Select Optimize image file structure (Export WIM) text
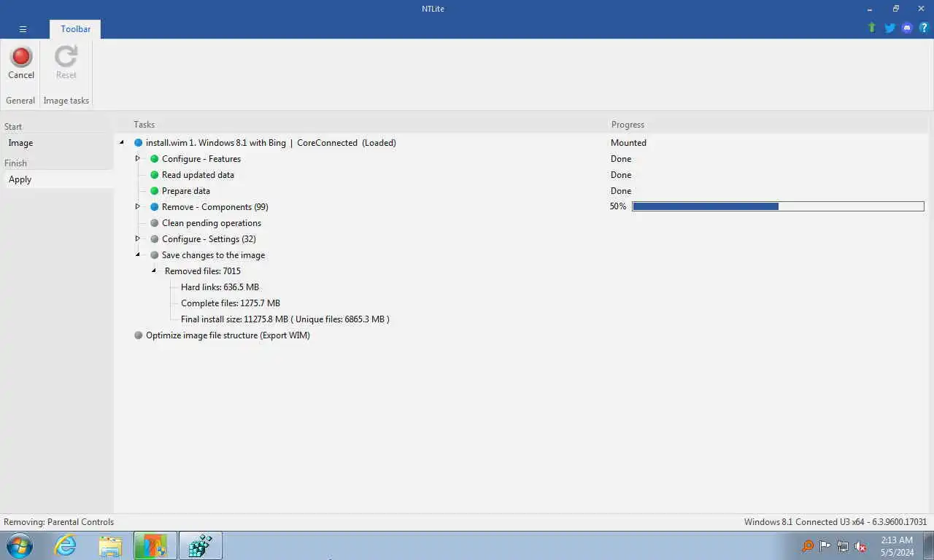934x560 pixels. coord(228,335)
